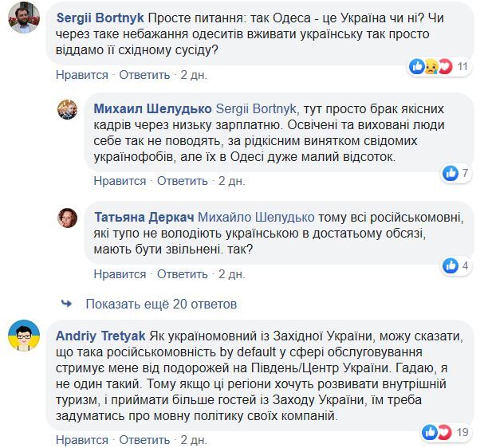
Task: Open Sergii Bortnyk's profile picture
Action: pos(25,18)
